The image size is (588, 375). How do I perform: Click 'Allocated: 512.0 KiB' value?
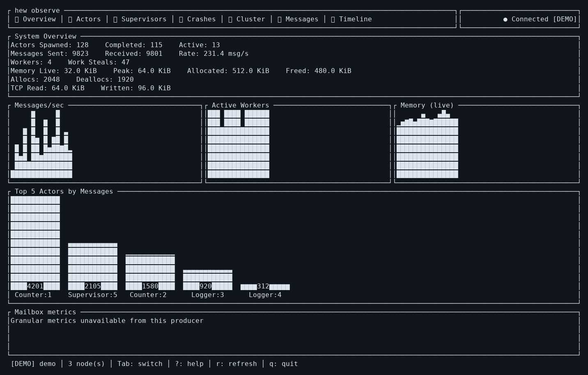coord(228,71)
